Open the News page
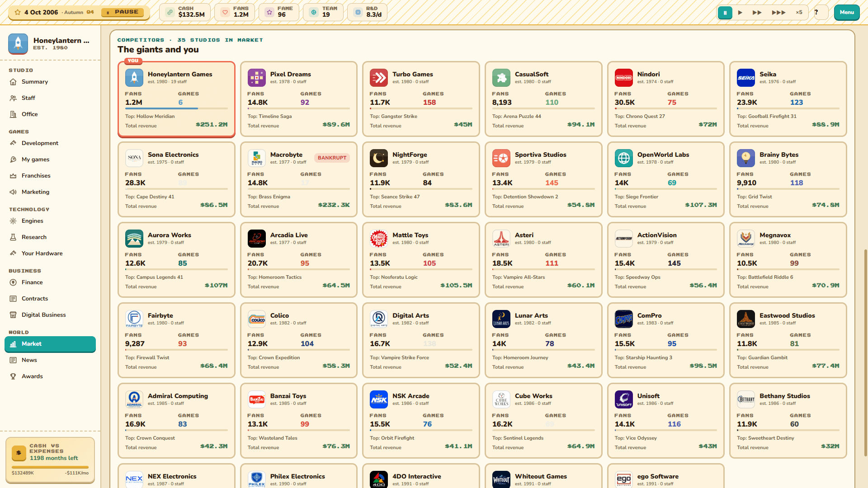This screenshot has height=488, width=868. [50, 360]
